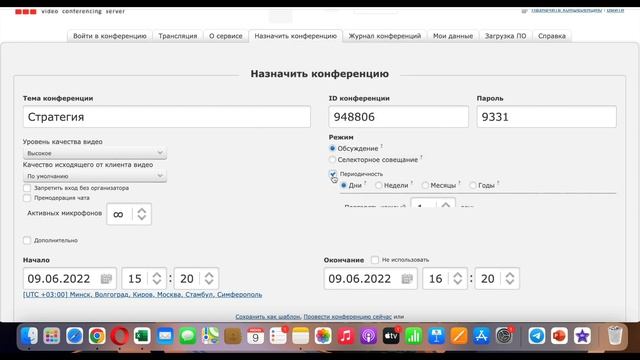The image size is (640, 360).
Task: Click the Начало date field 09.06.2022
Action: 70,278
